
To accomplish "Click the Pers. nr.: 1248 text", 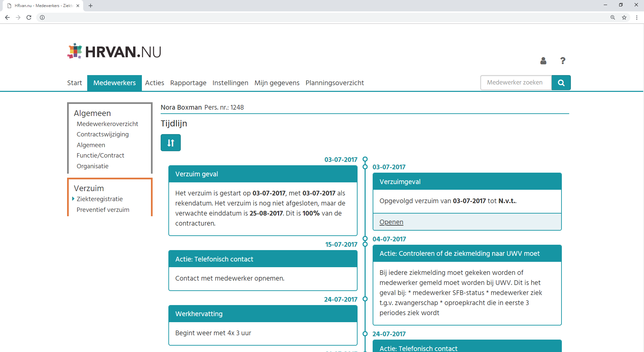I will (x=224, y=107).
